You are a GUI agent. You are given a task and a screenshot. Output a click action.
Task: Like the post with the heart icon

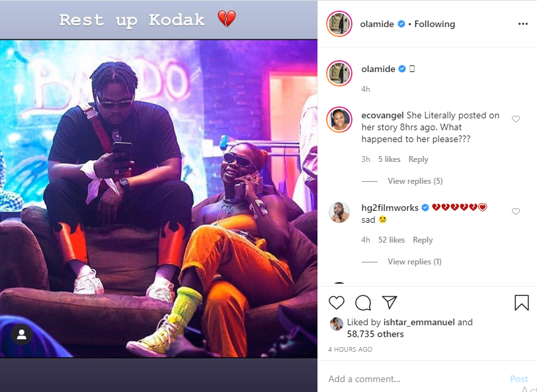tap(337, 303)
